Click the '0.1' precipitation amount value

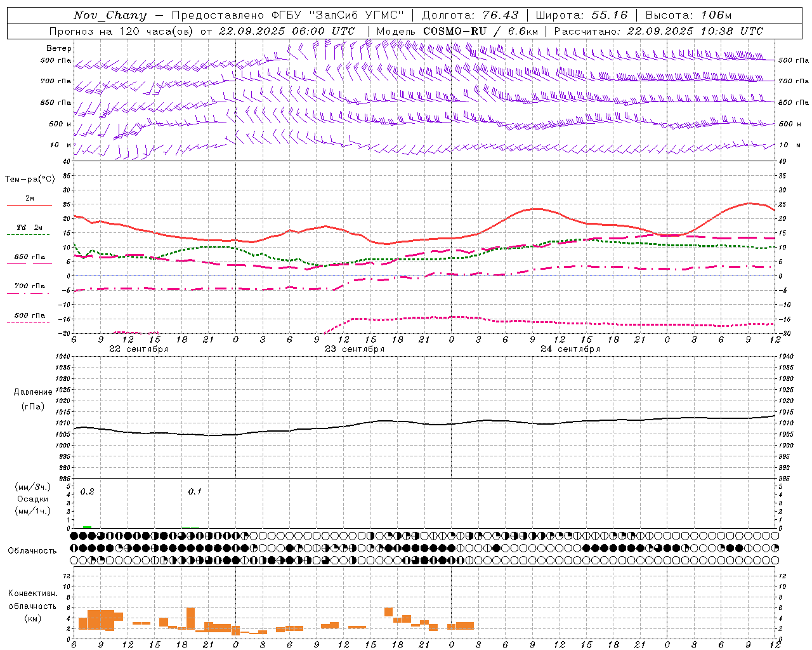tap(195, 492)
